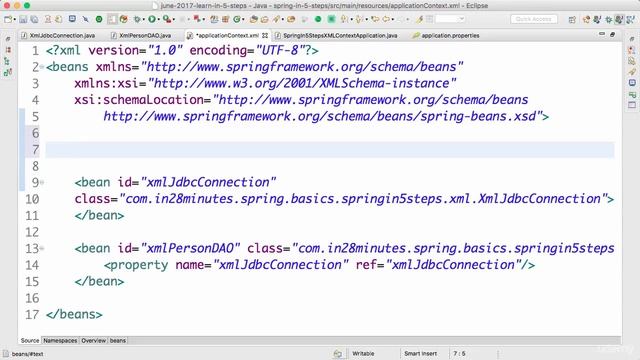The width and height of the screenshot is (640, 360).
Task: Click the monitor-shaped toolbar icon
Action: pos(72,19)
